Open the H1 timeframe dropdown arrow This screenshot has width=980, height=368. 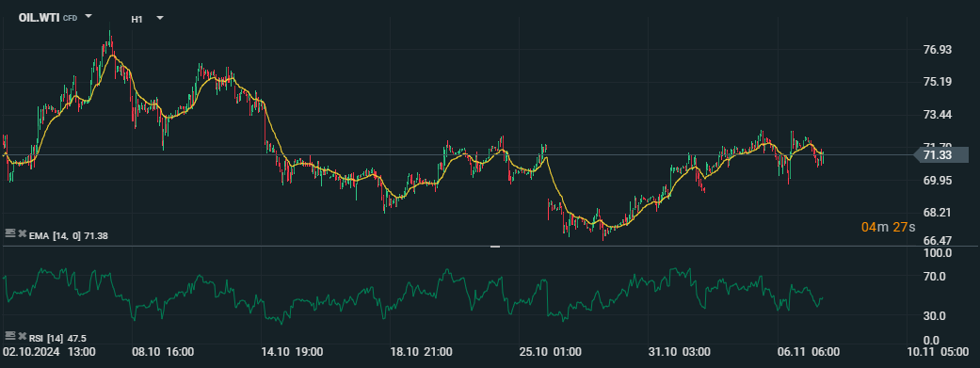pos(160,18)
